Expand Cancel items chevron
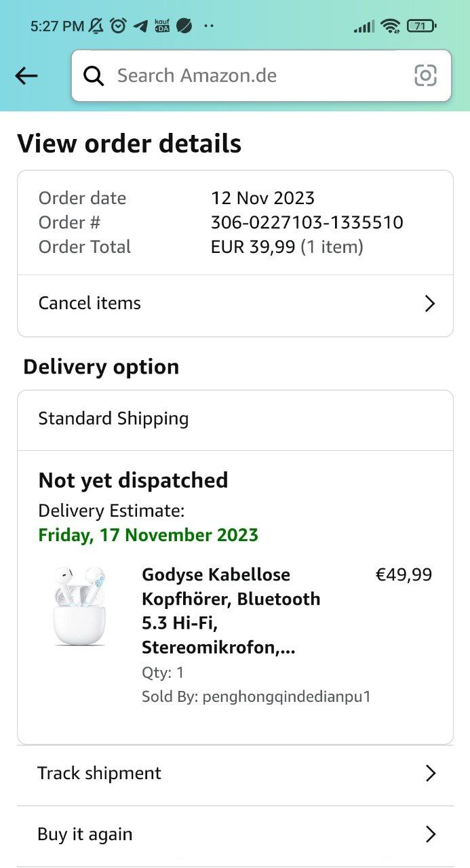This screenshot has height=868, width=470. pos(429,303)
